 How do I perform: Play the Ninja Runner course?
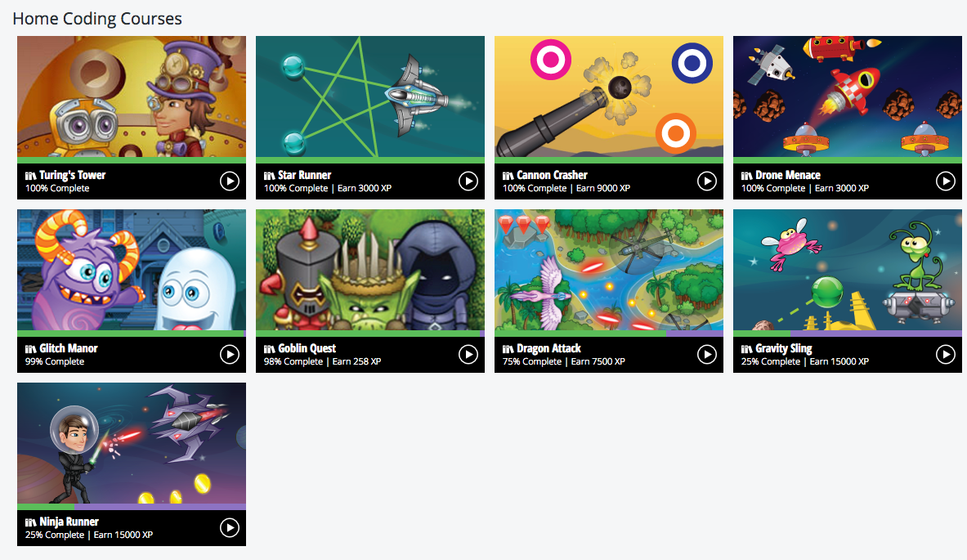click(x=230, y=528)
